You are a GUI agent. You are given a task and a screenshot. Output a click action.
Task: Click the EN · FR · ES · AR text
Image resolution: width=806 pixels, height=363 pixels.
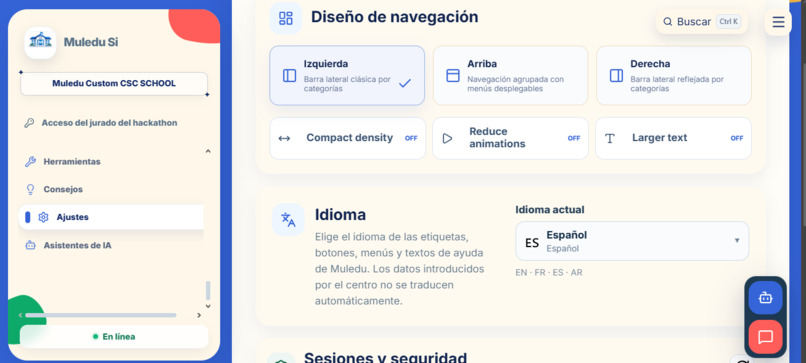(548, 273)
